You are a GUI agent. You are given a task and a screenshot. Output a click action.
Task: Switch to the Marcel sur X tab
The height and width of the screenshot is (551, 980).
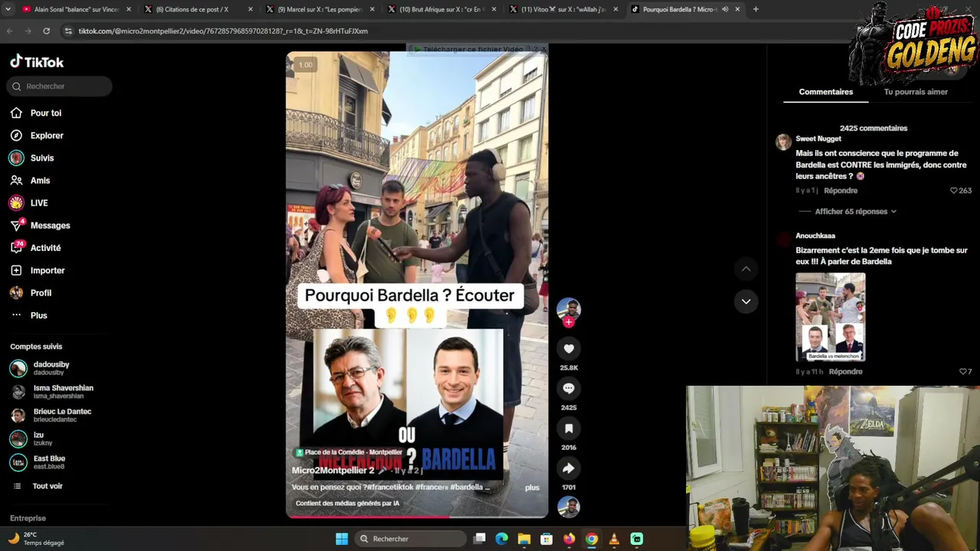319,9
